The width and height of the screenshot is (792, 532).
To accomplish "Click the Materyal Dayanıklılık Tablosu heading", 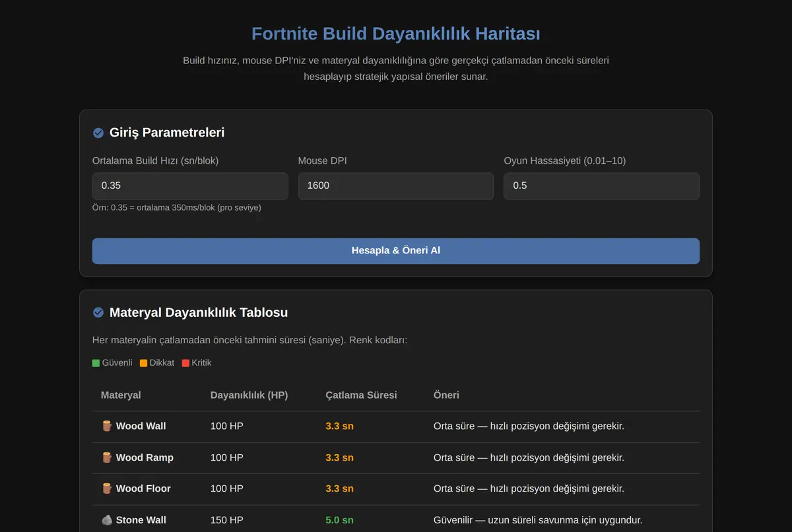I will [x=199, y=312].
